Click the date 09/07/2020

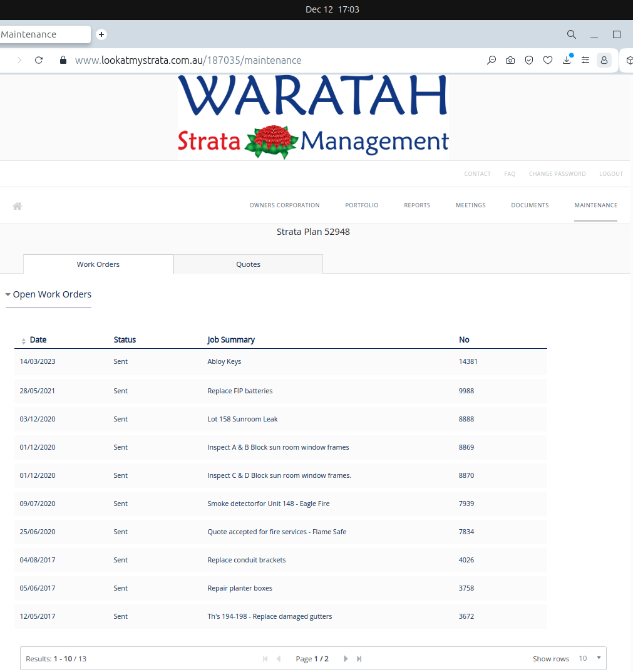point(38,504)
